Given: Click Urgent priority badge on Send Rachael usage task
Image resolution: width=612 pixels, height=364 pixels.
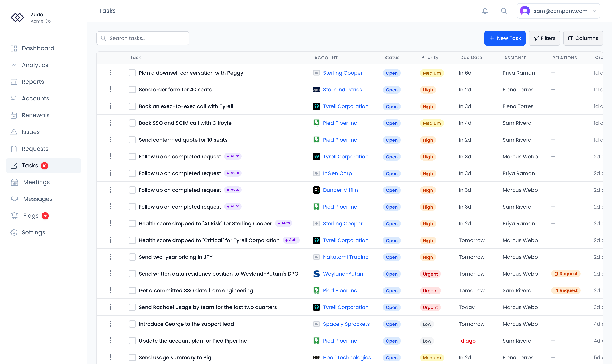Looking at the screenshot, I should point(430,308).
